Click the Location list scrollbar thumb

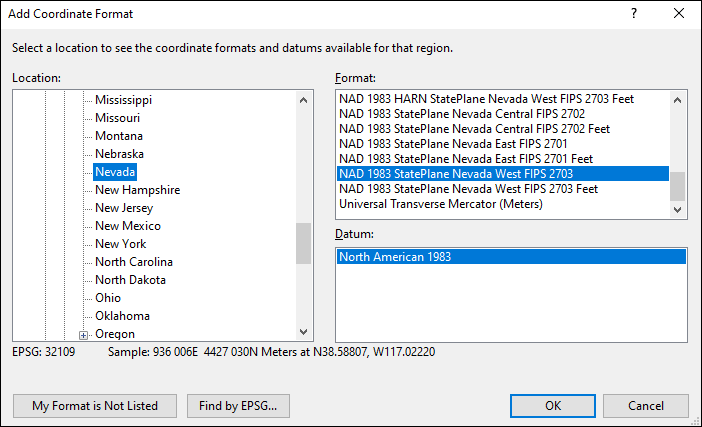[304, 243]
